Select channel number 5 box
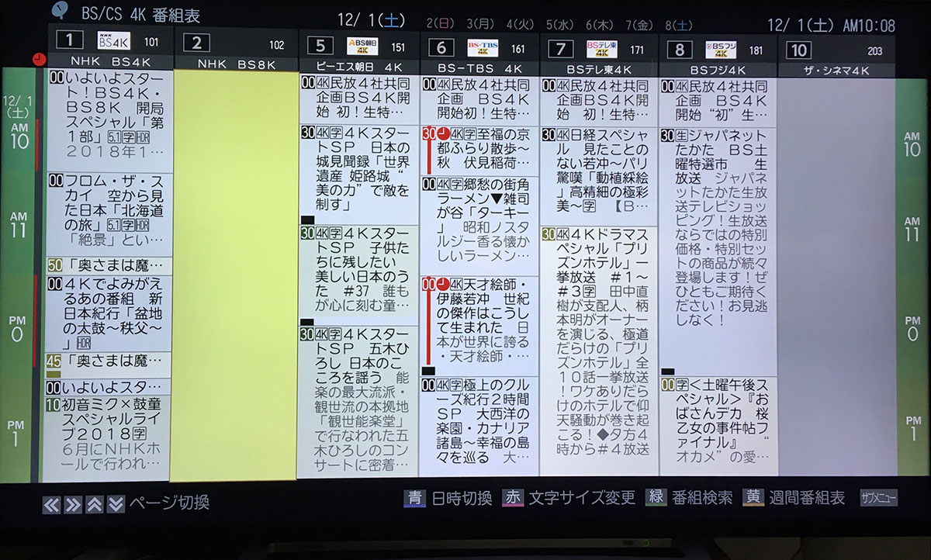Screen dimensions: 931x560 (x=320, y=46)
